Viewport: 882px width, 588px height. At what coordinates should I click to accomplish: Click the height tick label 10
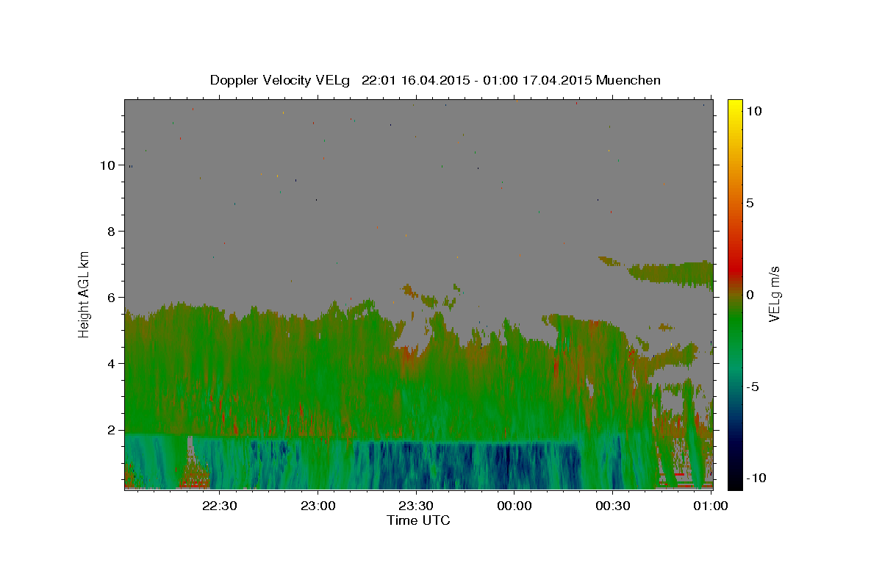[108, 165]
